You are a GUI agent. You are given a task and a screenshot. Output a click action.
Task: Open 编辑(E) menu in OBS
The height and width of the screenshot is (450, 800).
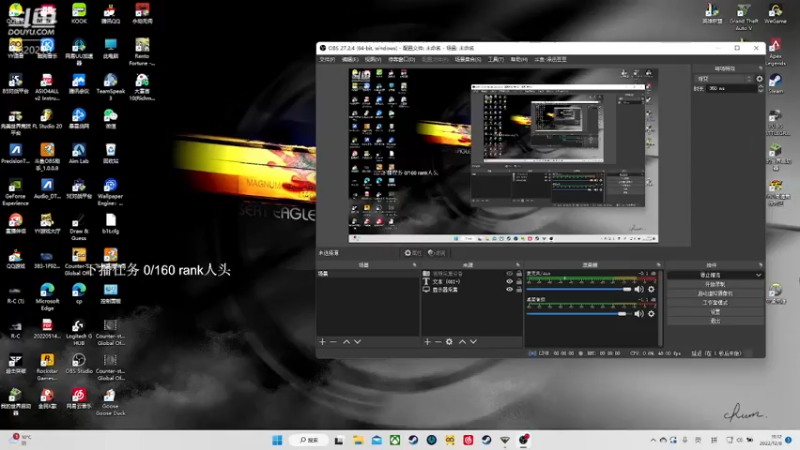[x=350, y=60]
